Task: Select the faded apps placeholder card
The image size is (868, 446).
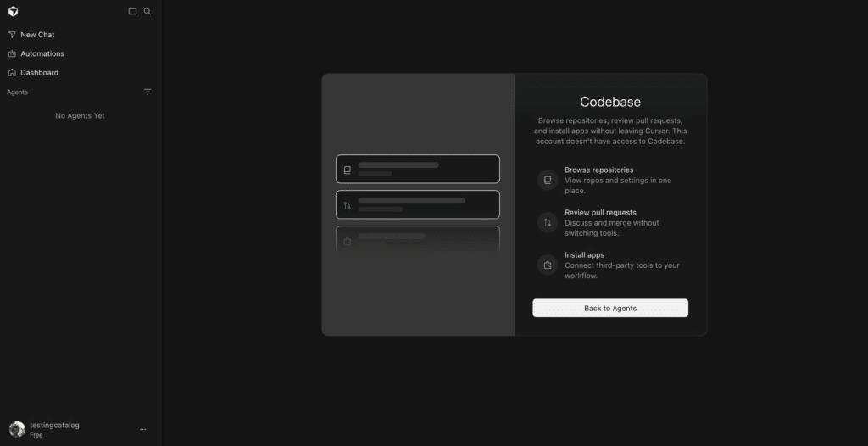Action: pos(418,239)
